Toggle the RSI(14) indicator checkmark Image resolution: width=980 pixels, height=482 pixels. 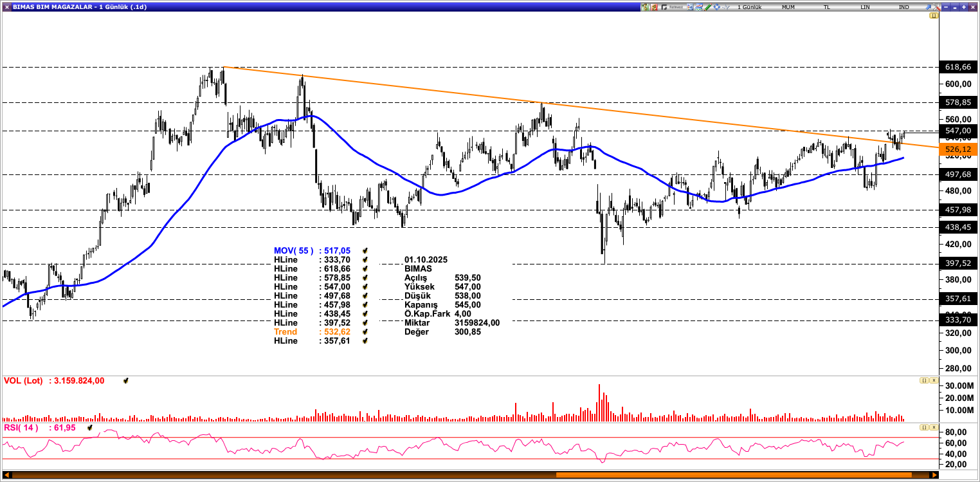[90, 427]
